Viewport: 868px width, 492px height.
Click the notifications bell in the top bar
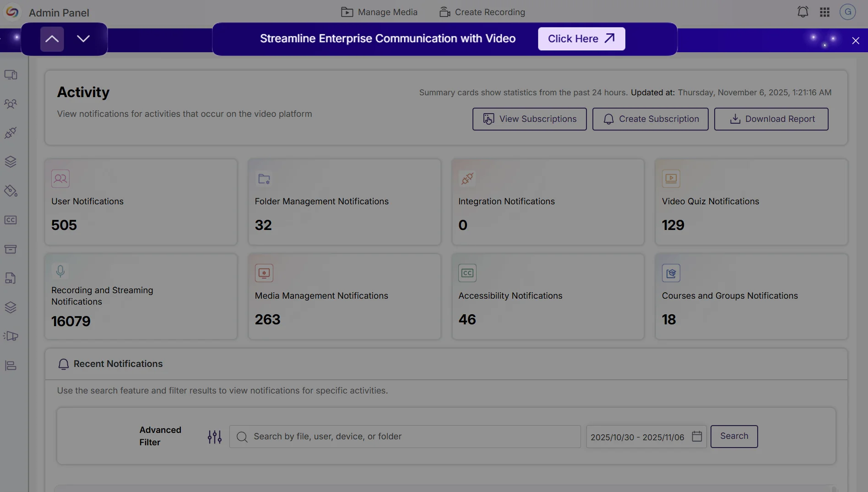click(803, 12)
